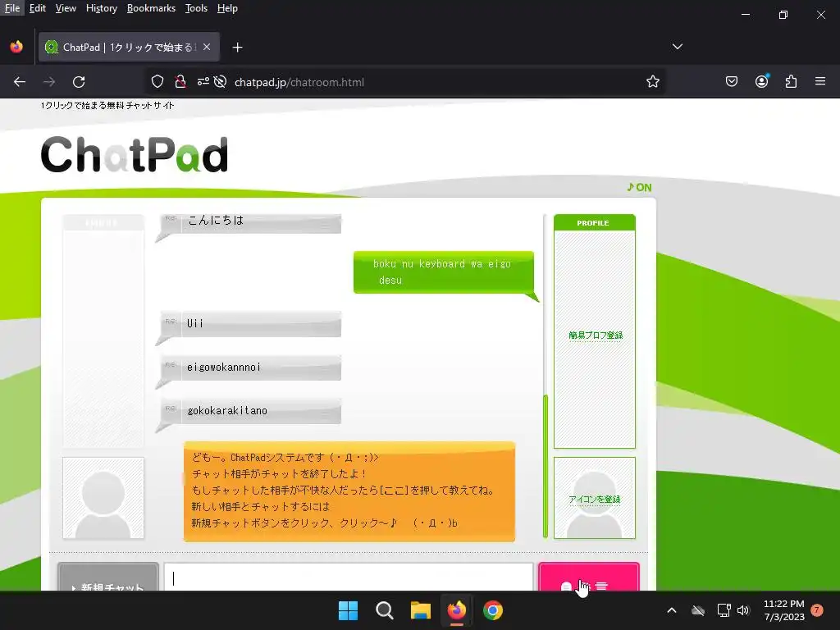Open the Firefox application menu
Screen dimensions: 840x630
point(820,81)
